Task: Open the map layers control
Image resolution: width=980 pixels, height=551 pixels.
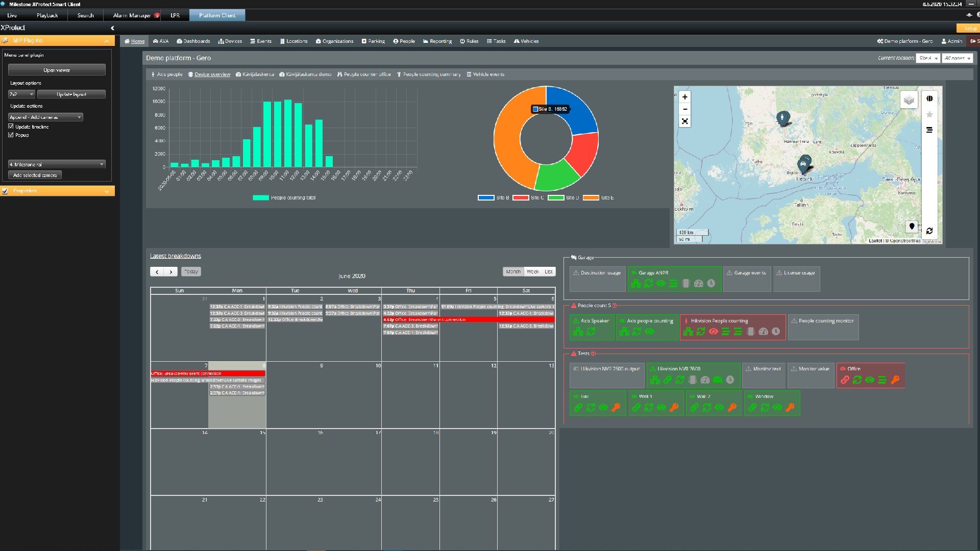Action: (x=909, y=100)
